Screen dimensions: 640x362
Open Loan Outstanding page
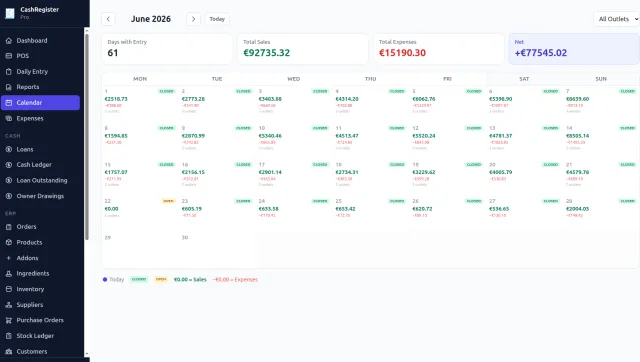point(40,180)
